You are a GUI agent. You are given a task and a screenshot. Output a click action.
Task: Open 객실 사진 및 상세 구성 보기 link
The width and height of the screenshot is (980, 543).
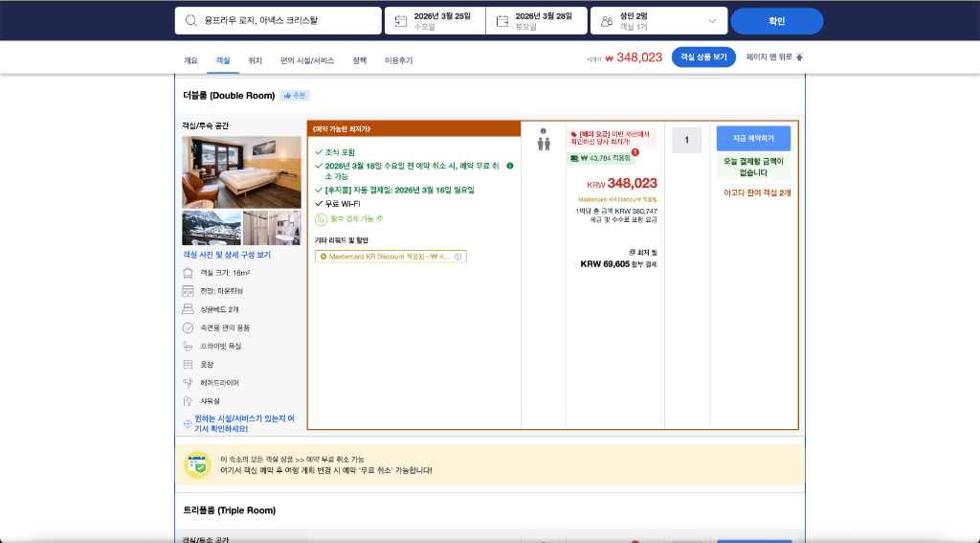(x=227, y=255)
